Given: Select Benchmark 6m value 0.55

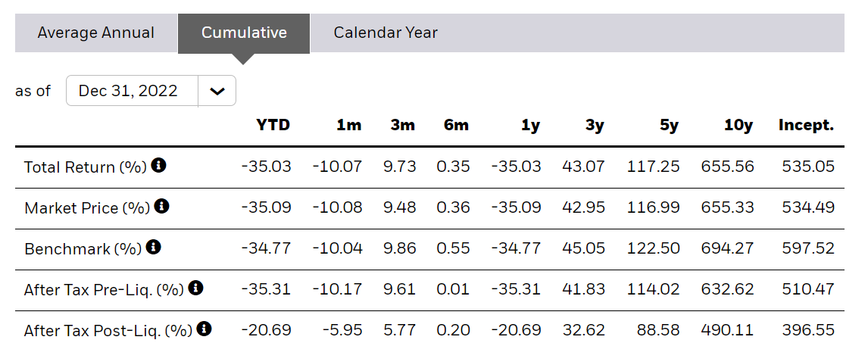Looking at the screenshot, I should 454,248.
